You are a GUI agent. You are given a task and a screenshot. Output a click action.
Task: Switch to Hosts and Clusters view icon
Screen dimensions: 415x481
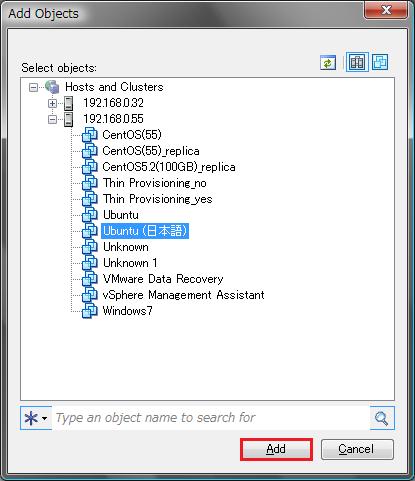357,62
